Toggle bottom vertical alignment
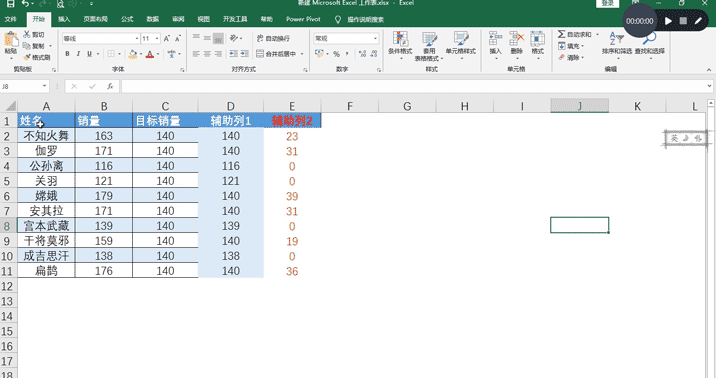This screenshot has height=378, width=716. tap(218, 38)
